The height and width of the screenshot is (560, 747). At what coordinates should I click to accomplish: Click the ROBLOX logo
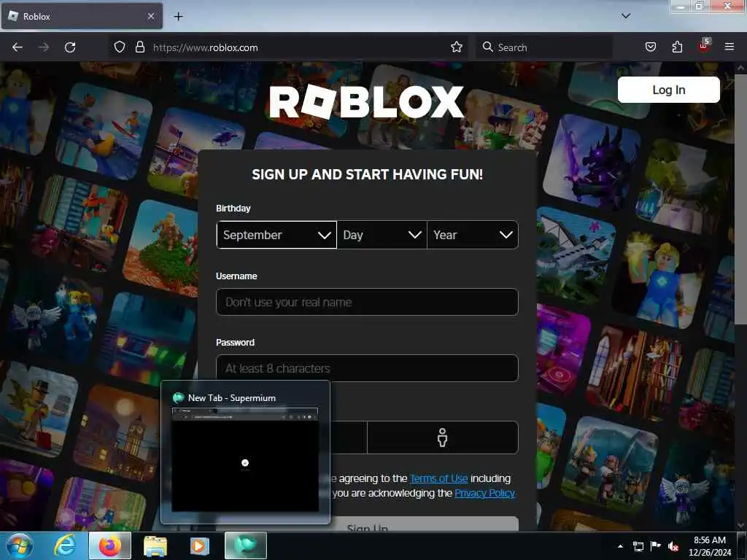click(366, 102)
